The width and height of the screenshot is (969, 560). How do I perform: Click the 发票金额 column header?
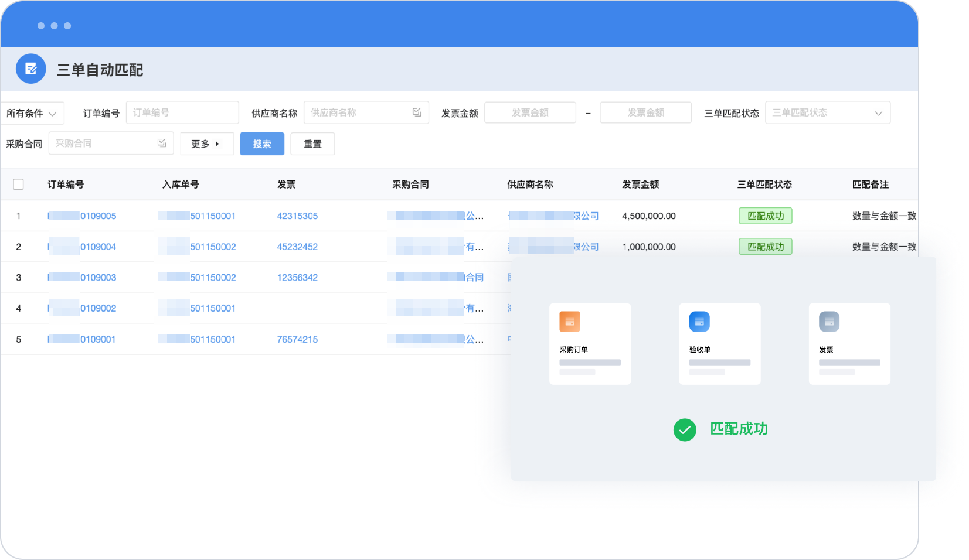pyautogui.click(x=640, y=185)
